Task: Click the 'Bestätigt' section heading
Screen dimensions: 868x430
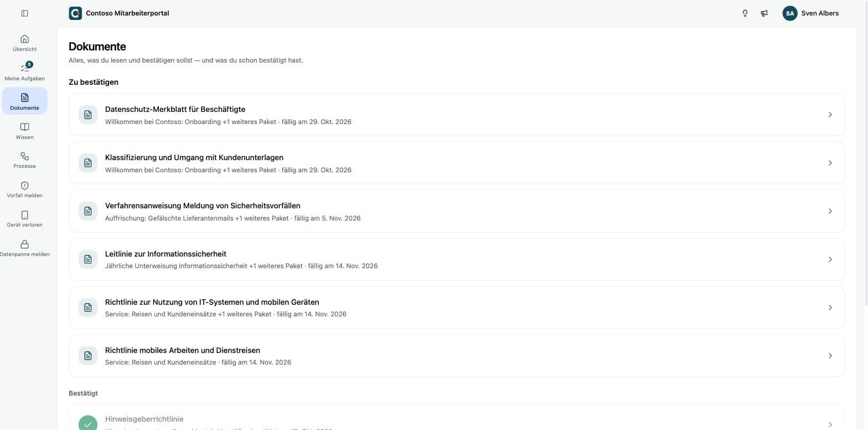Action: (x=83, y=393)
